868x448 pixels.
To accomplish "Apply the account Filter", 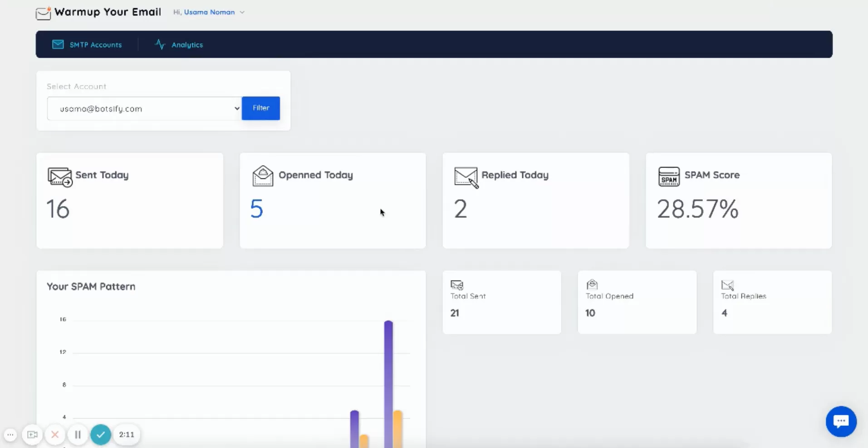I will pos(260,108).
